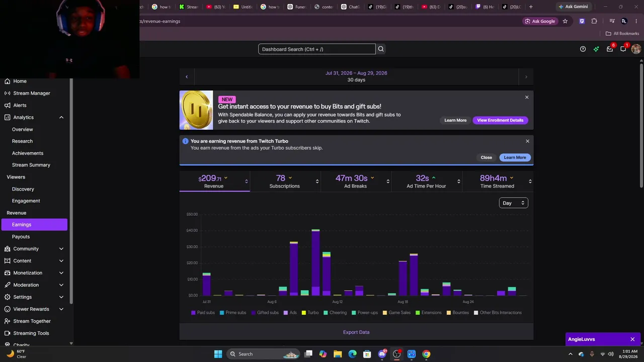Focus the Dashboard Search field
The image size is (644, 362).
317,49
